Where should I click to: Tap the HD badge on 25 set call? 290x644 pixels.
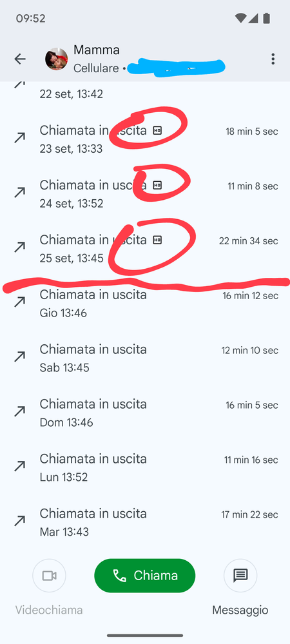(157, 240)
